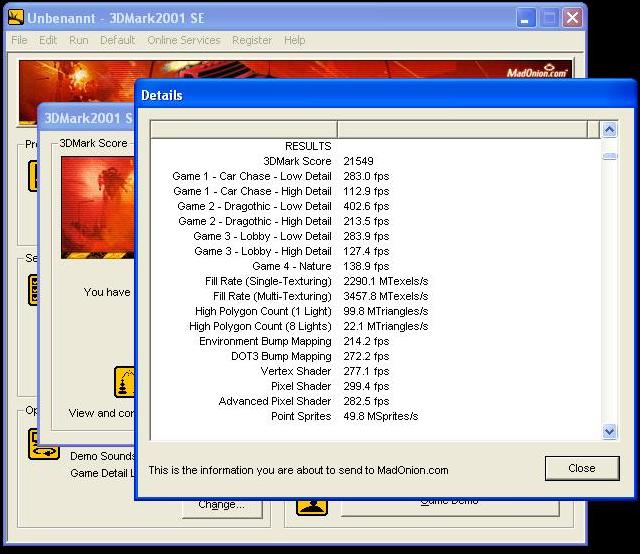This screenshot has height=554, width=640.
Task: Click the scroll up arrow in Details list
Action: point(610,130)
